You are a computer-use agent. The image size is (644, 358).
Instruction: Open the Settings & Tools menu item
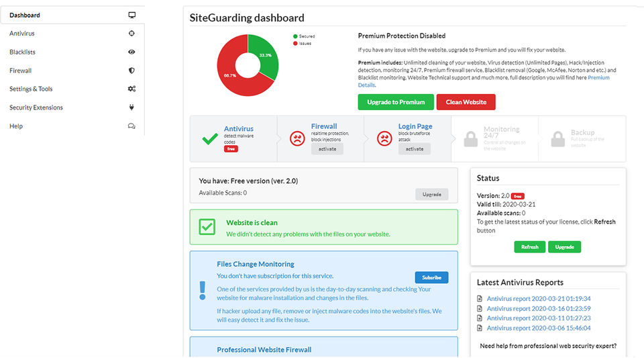[x=31, y=89]
